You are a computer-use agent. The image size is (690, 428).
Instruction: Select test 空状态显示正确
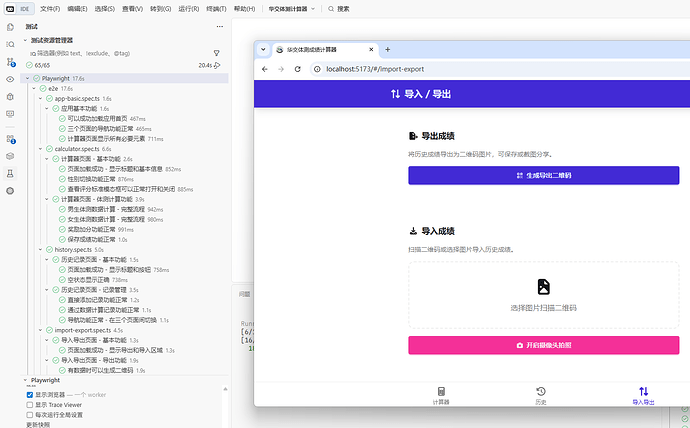pos(88,280)
